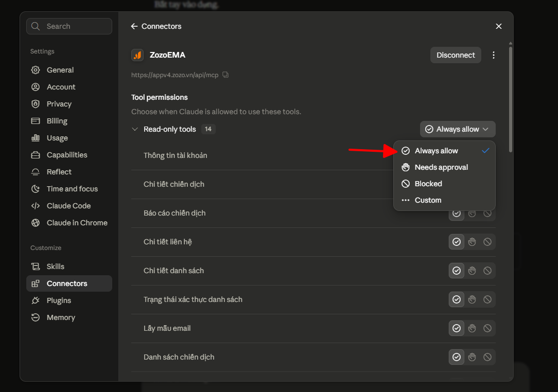
Task: Open Privacy settings
Action: [x=69, y=104]
